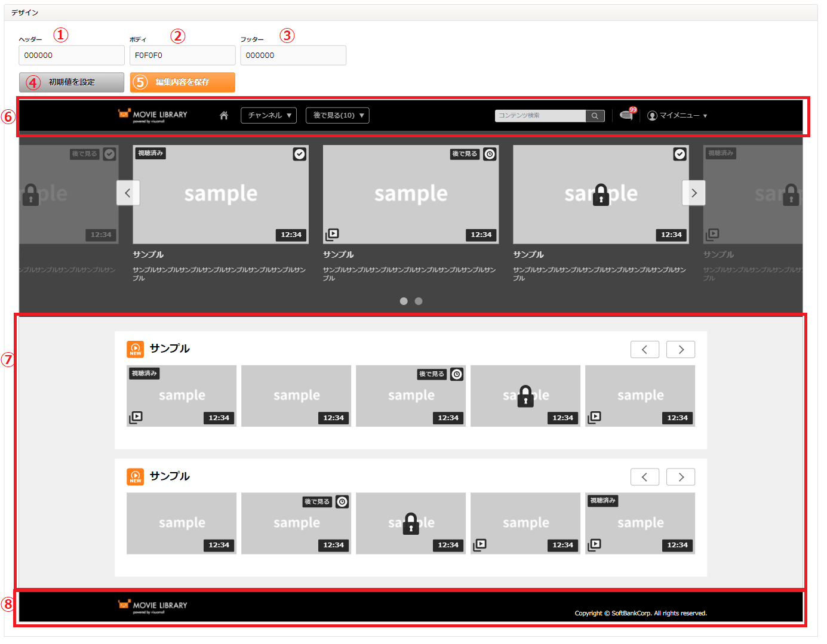Click サンプル title under locked carousel video
827x644 pixels.
click(x=528, y=255)
